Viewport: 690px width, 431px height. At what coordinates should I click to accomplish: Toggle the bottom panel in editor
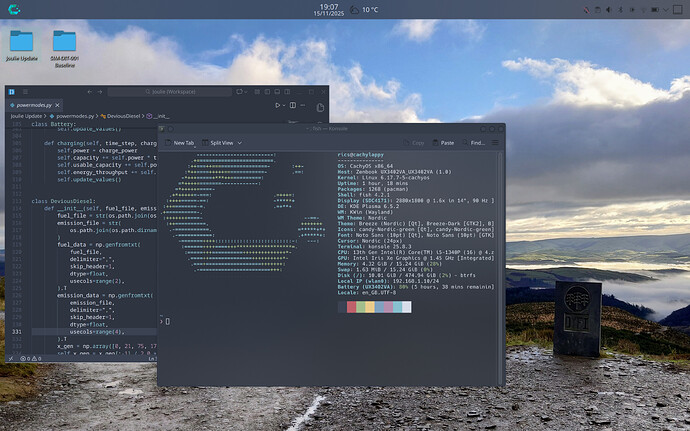(x=277, y=92)
